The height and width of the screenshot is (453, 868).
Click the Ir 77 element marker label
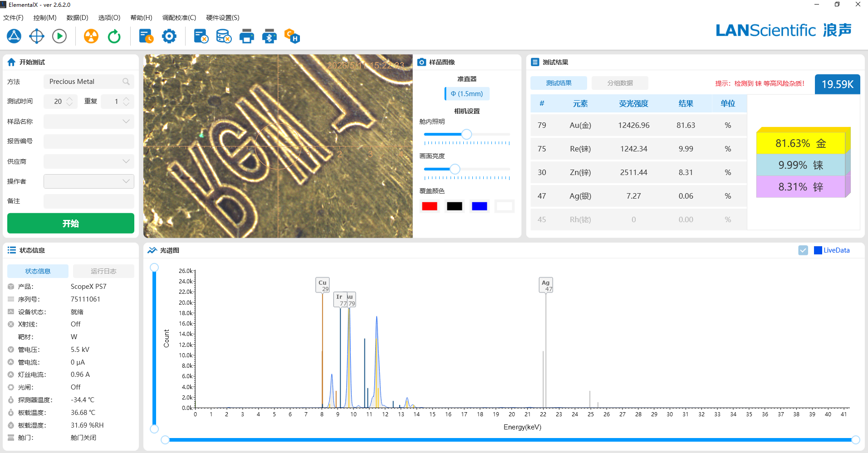pyautogui.click(x=340, y=300)
